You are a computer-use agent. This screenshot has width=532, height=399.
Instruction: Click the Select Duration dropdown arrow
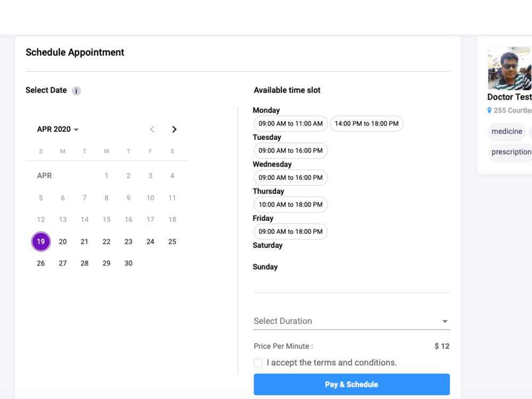coord(445,321)
